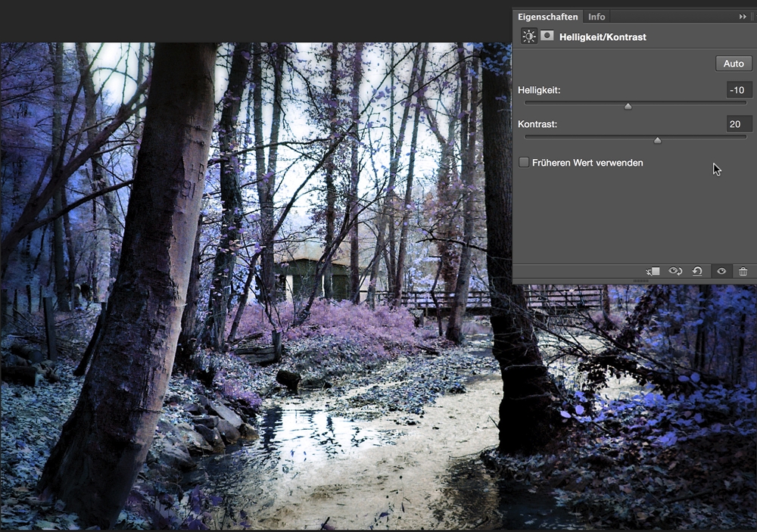Reset the adjustment to default values
The image size is (757, 532).
point(697,272)
